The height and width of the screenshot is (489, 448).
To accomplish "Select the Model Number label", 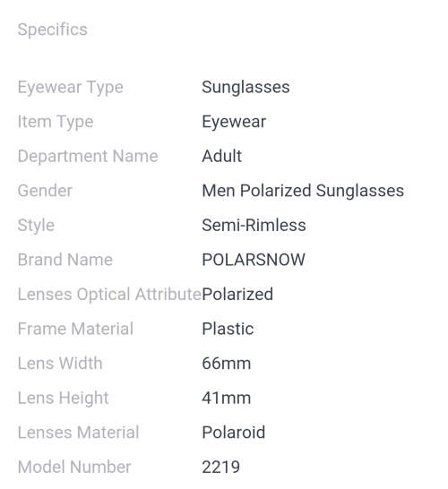I will (x=74, y=467).
